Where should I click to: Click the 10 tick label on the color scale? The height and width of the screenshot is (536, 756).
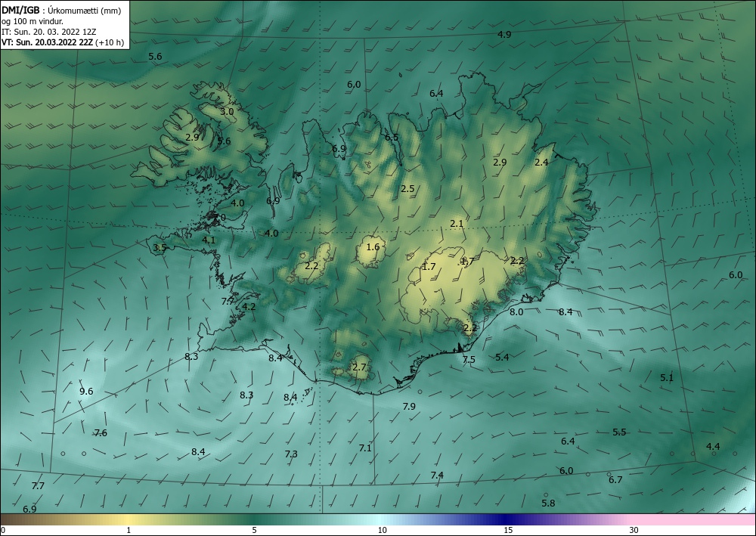382,531
